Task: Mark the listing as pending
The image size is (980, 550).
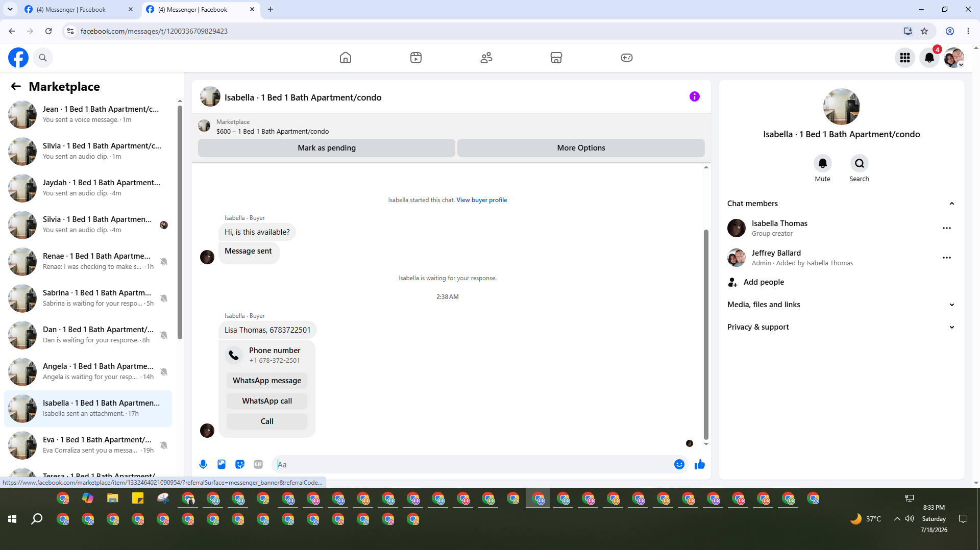Action: (x=327, y=148)
